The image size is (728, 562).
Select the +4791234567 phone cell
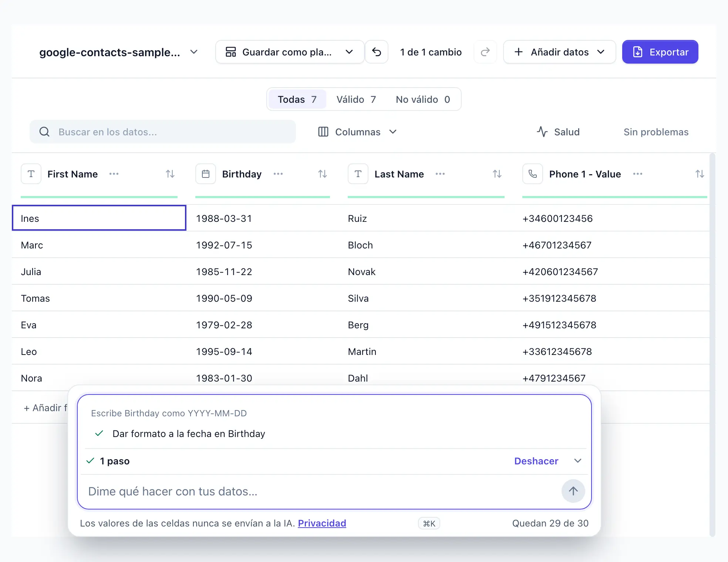tap(611, 377)
